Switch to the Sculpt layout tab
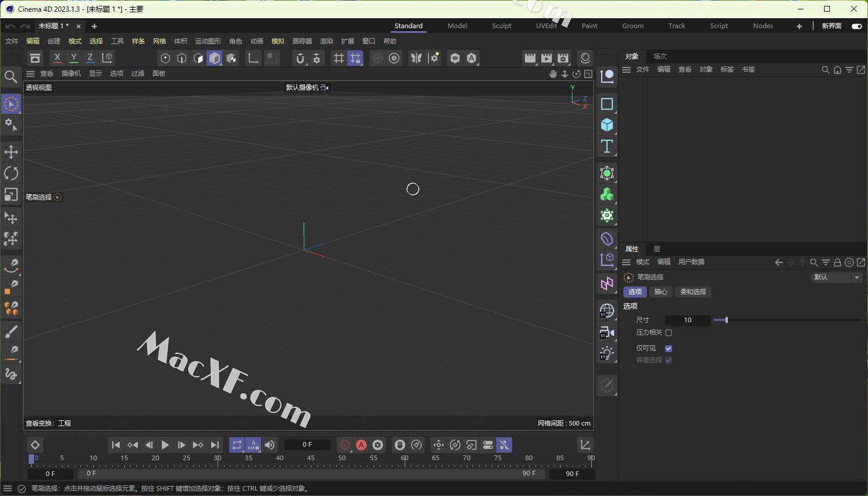The width and height of the screenshot is (868, 496). tap(501, 26)
